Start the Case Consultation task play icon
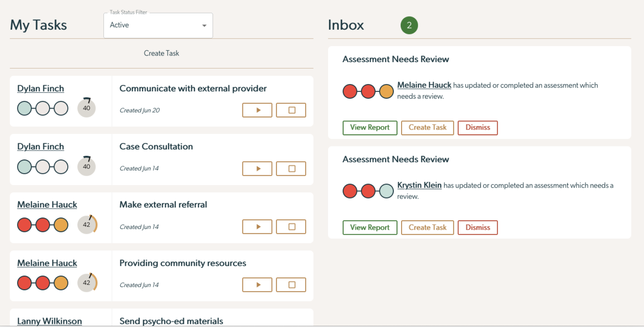Screen dimensions: 644x328 [257, 168]
